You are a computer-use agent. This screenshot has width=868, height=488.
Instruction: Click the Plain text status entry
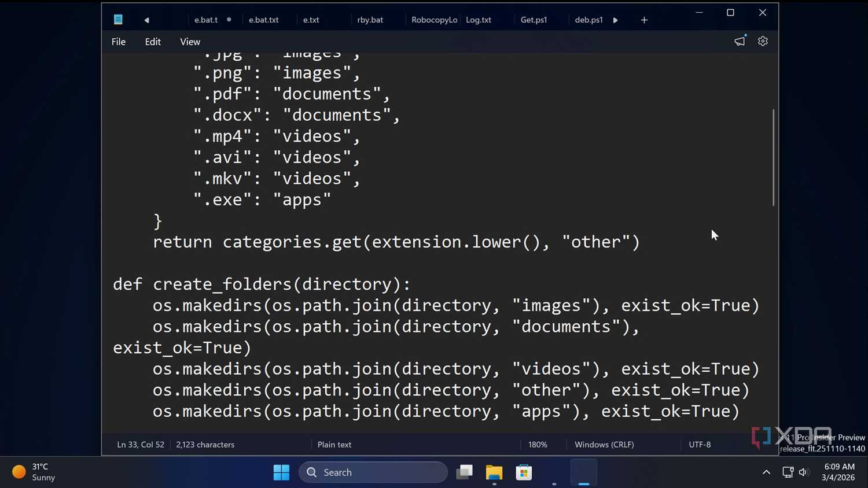click(x=334, y=445)
